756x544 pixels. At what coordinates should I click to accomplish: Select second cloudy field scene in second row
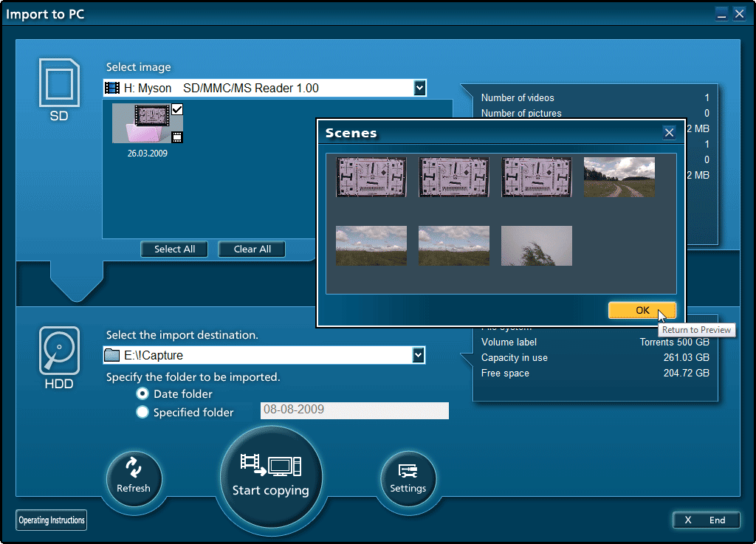click(x=454, y=246)
